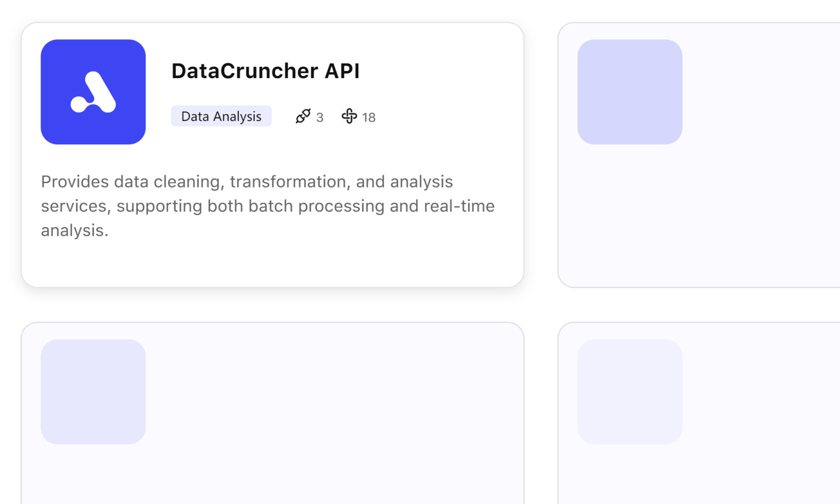Image resolution: width=840 pixels, height=504 pixels.
Task: Click the white triangle logo inside the blue tile
Action: click(93, 91)
